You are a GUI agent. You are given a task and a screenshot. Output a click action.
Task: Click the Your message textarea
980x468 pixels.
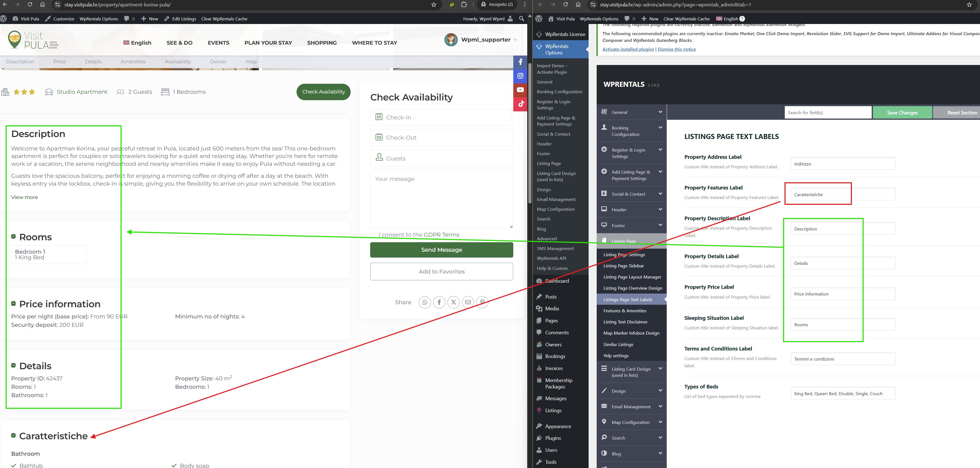pyautogui.click(x=441, y=199)
